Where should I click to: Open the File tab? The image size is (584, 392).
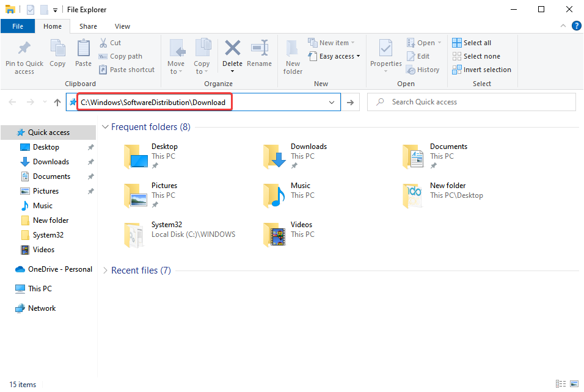coord(18,26)
